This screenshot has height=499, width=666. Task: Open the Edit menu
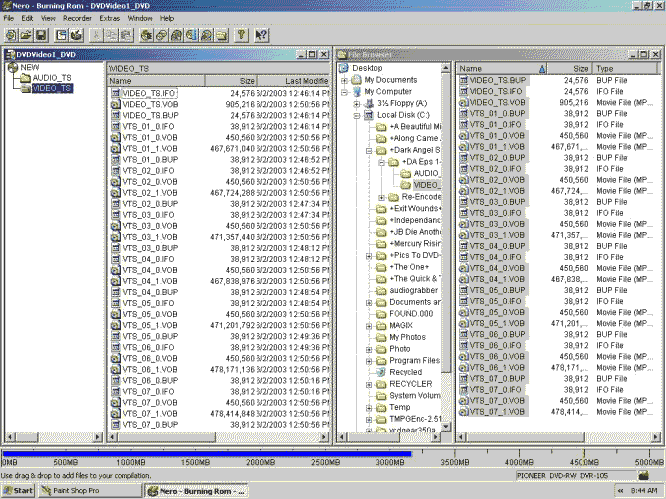pyautogui.click(x=27, y=18)
